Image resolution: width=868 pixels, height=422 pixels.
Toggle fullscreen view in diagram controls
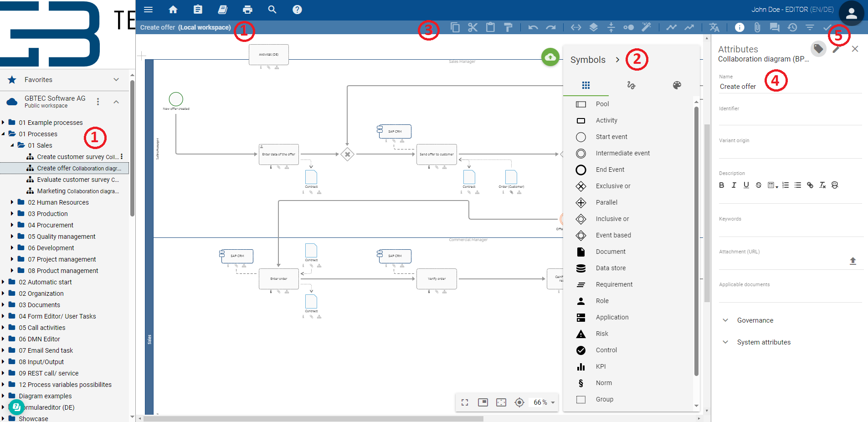pos(464,402)
